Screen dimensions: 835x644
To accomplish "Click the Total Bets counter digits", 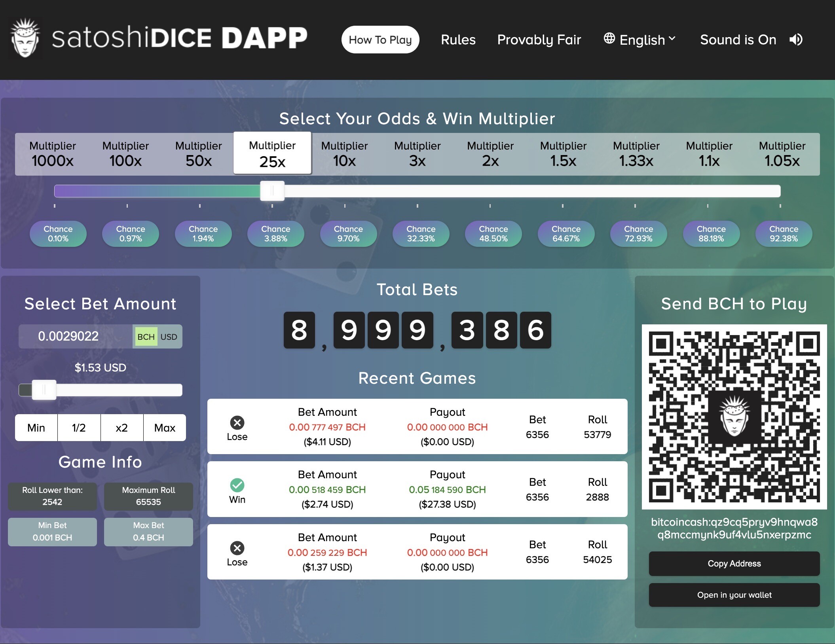I will click(x=417, y=330).
